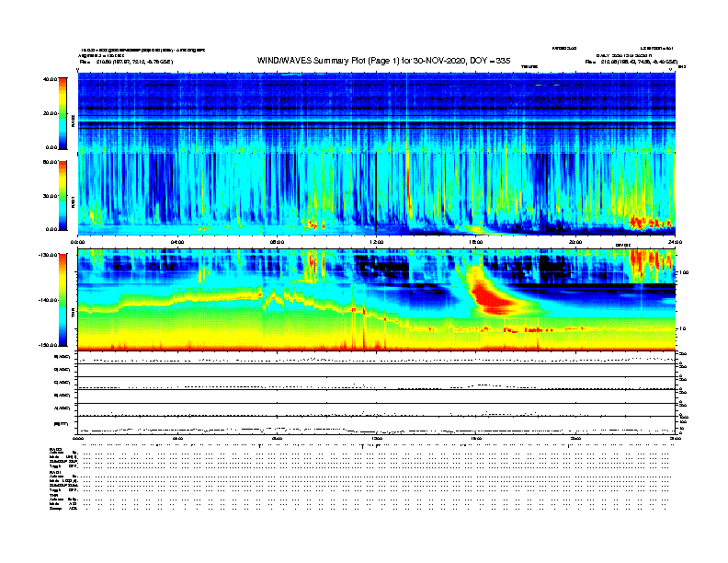Click the RAD2 color scale bar

63,113
